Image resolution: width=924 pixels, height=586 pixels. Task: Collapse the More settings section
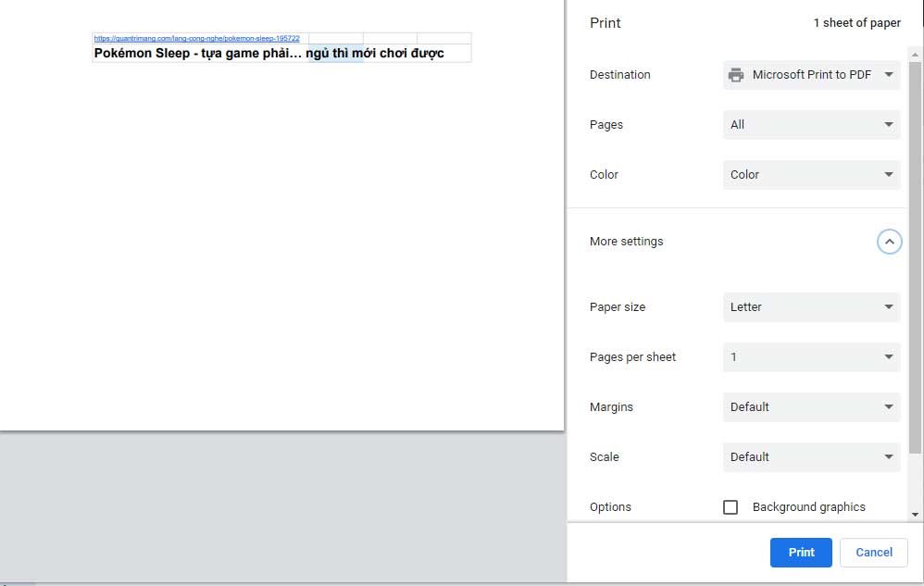889,242
